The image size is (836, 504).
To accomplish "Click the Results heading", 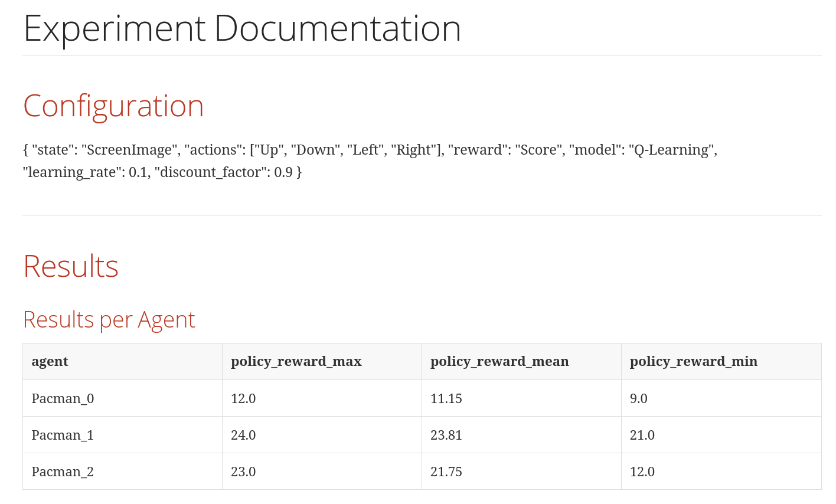I will pyautogui.click(x=71, y=266).
